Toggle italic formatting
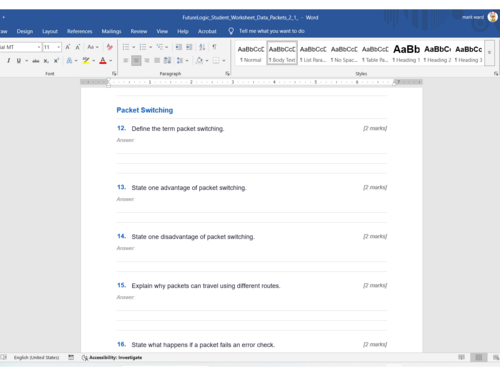The image size is (500, 375). (x=9, y=61)
